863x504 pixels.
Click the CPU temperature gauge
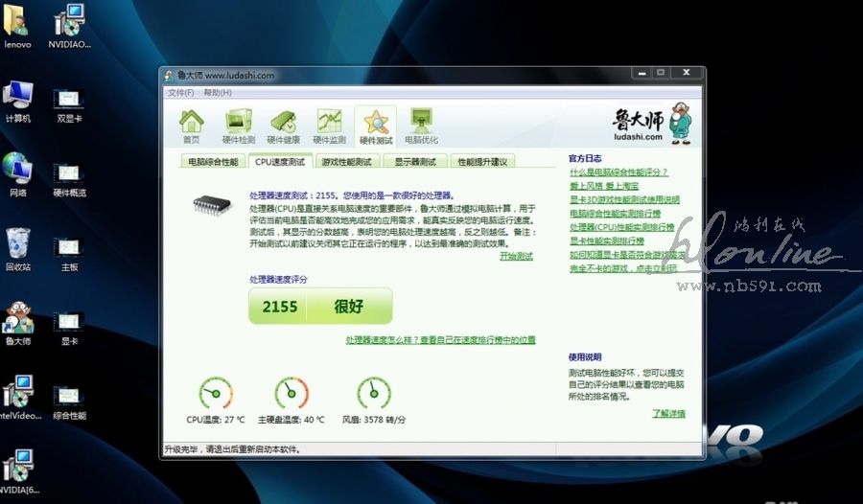(x=216, y=394)
